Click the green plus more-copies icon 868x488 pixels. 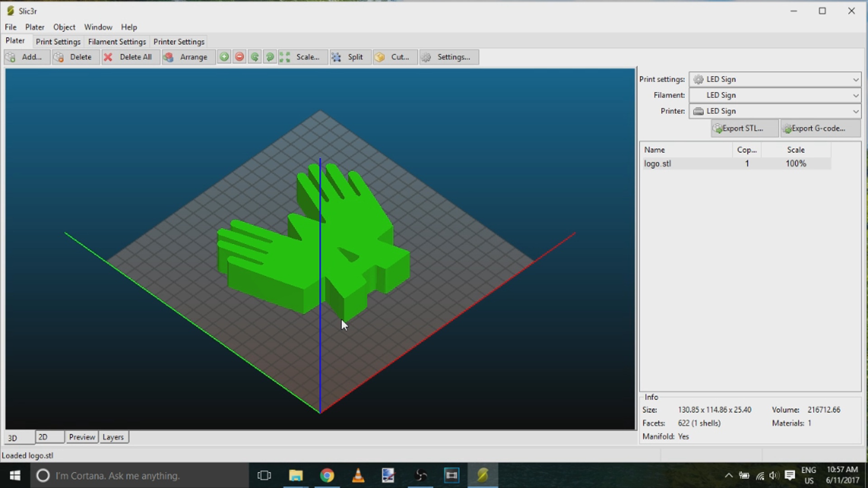coord(224,57)
